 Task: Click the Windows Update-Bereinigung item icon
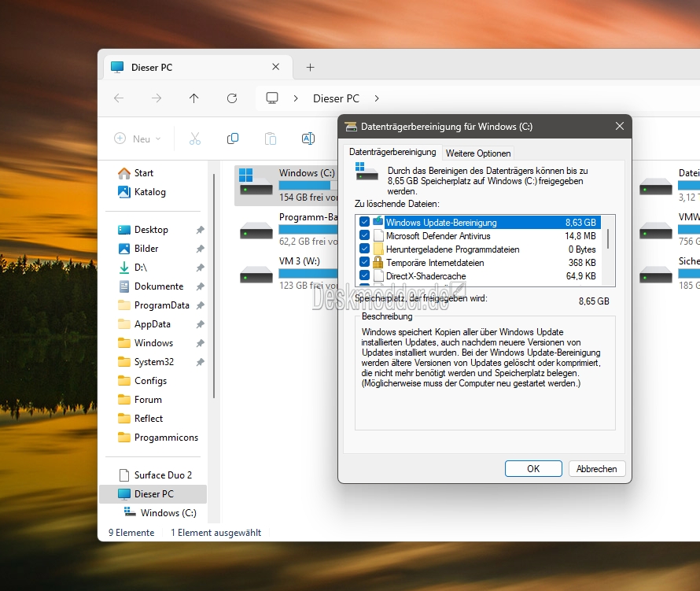tap(378, 221)
